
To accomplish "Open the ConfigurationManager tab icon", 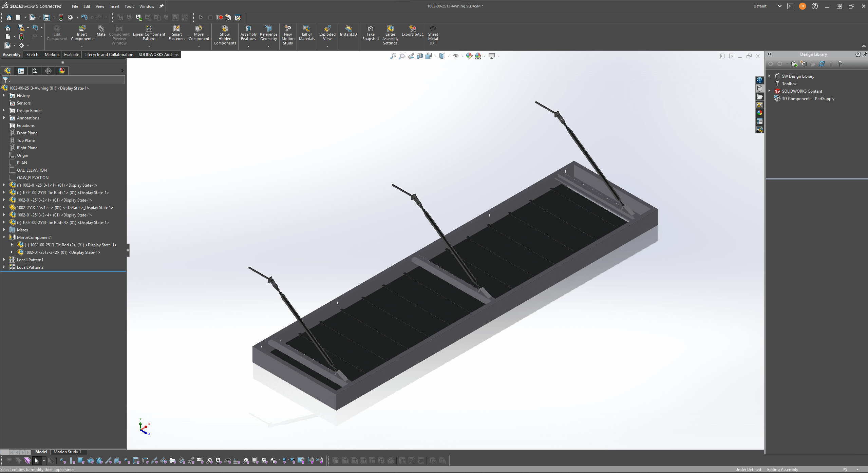I will coord(35,71).
